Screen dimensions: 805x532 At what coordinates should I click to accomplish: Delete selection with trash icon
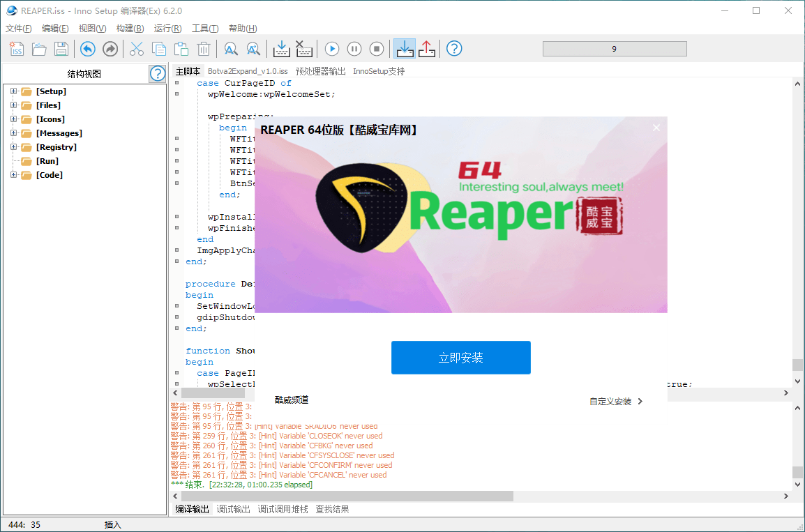pos(204,49)
